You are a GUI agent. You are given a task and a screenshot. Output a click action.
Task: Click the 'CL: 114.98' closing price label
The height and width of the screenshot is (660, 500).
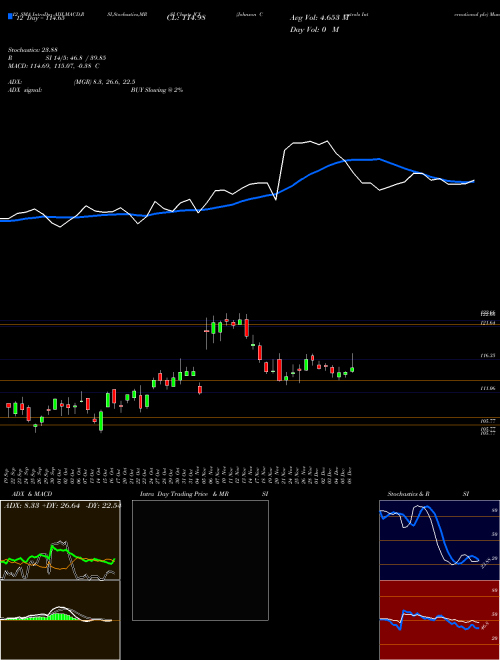186,18
